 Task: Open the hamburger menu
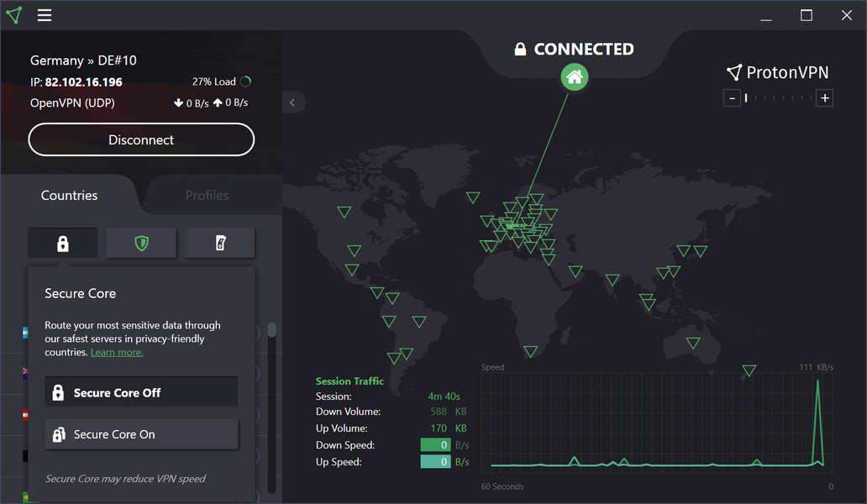45,15
